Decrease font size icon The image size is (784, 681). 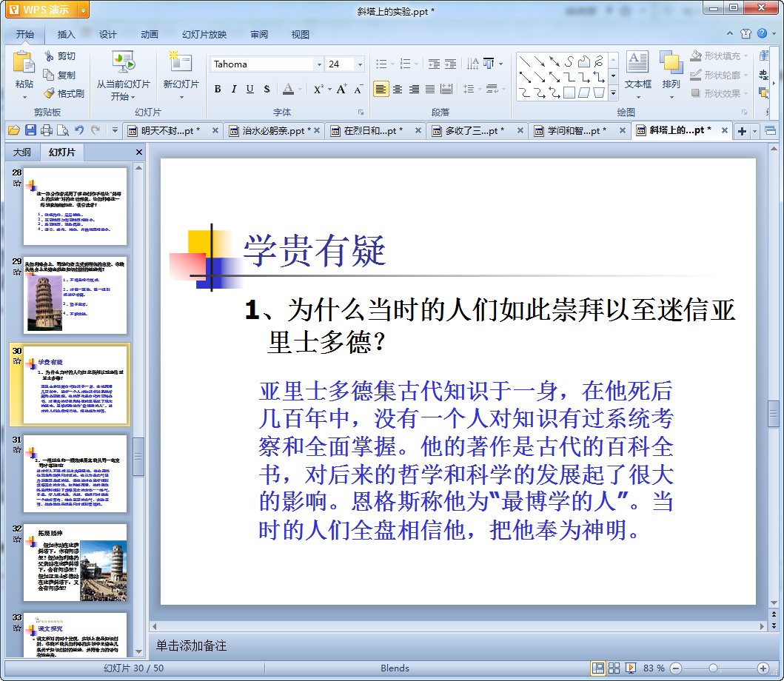click(x=358, y=90)
